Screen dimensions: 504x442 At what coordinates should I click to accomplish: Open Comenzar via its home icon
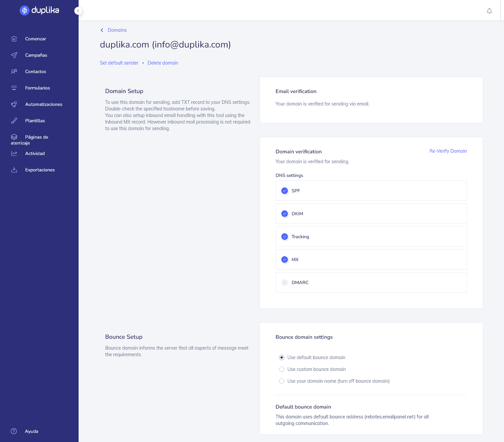click(x=14, y=39)
